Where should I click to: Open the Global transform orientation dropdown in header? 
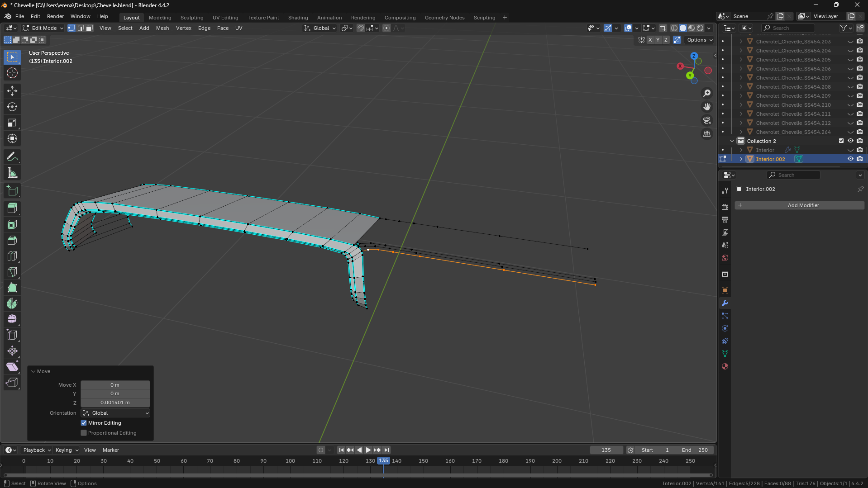click(x=320, y=28)
